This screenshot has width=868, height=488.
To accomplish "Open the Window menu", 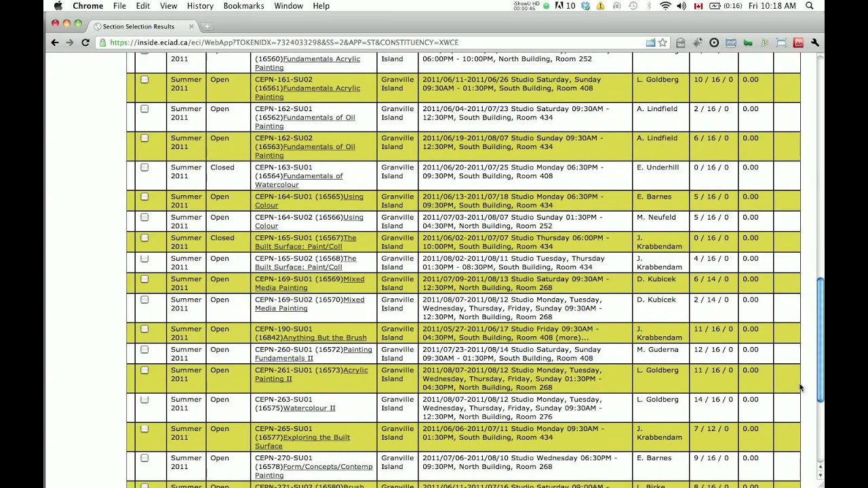I will 288,5.
